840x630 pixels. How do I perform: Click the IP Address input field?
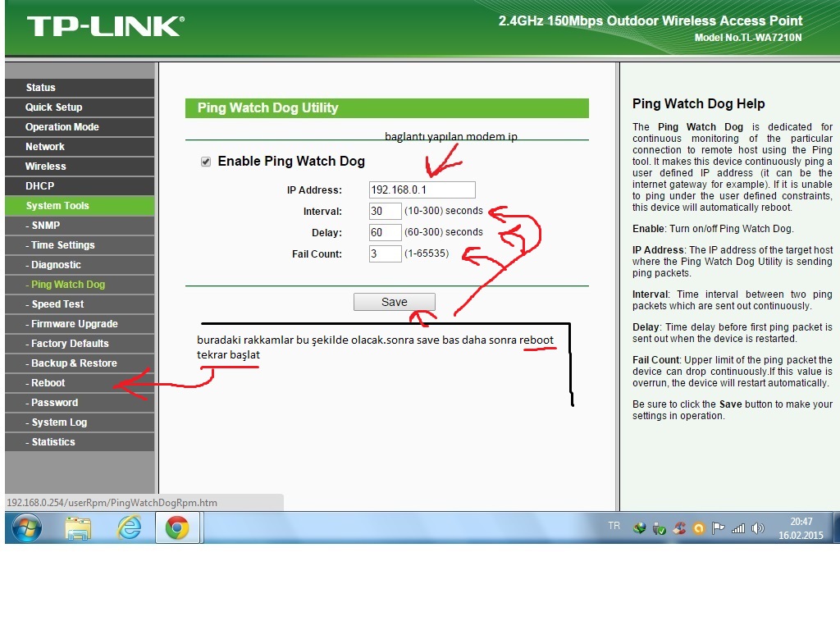point(422,189)
